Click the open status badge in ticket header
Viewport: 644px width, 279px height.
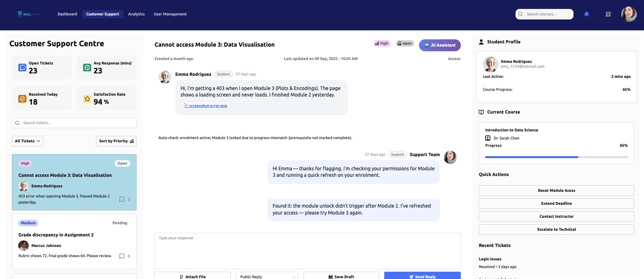point(404,43)
